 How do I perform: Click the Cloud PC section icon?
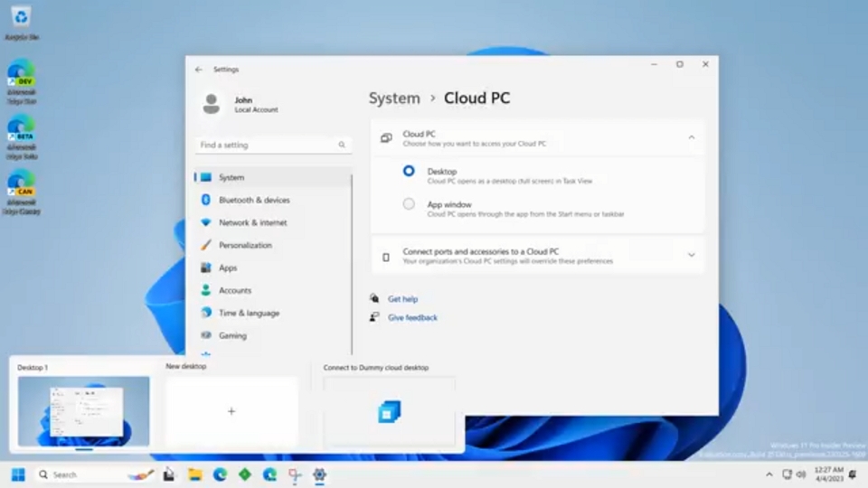(386, 137)
